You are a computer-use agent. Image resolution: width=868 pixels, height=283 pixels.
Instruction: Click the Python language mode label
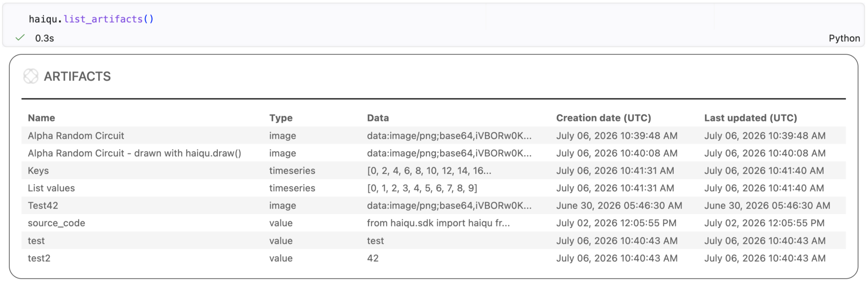844,38
